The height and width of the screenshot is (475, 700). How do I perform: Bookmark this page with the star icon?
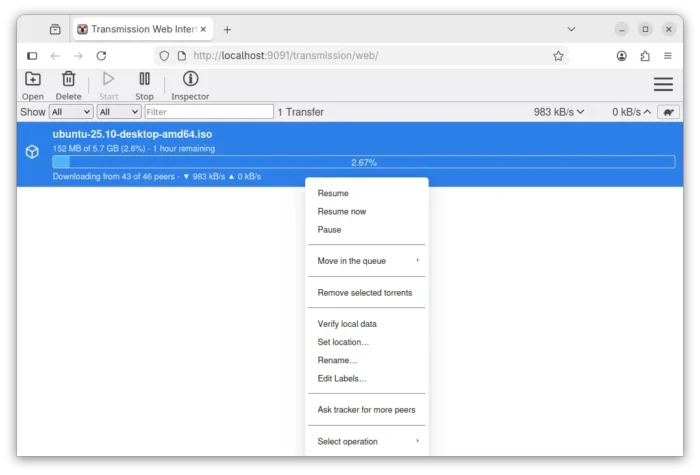coord(558,56)
